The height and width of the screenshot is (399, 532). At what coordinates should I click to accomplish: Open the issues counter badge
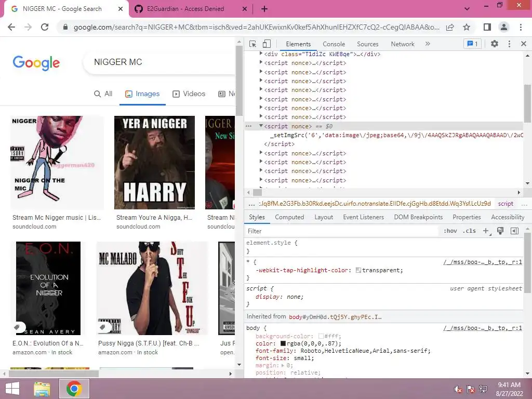click(x=473, y=44)
